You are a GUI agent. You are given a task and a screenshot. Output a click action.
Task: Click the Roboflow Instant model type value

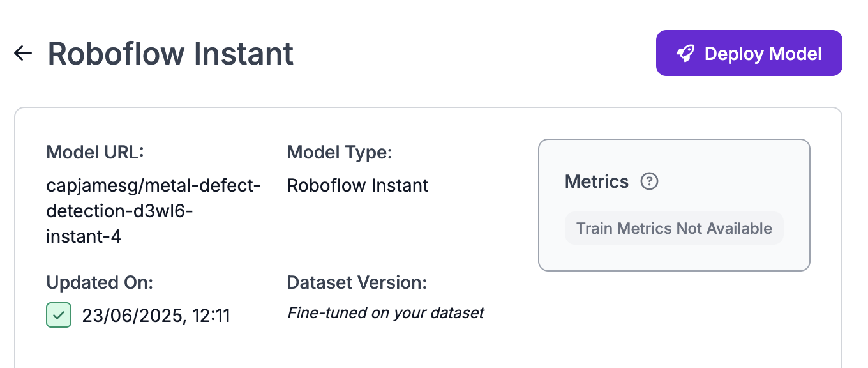click(x=358, y=186)
